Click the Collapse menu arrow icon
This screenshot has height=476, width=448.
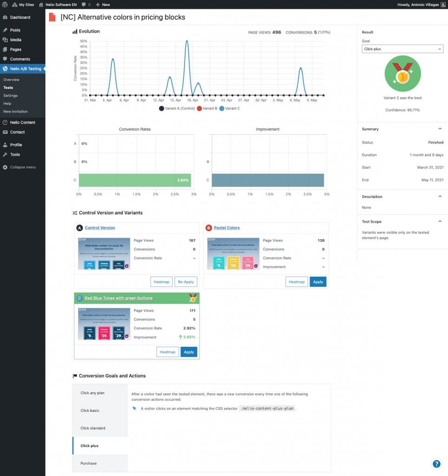point(5,167)
